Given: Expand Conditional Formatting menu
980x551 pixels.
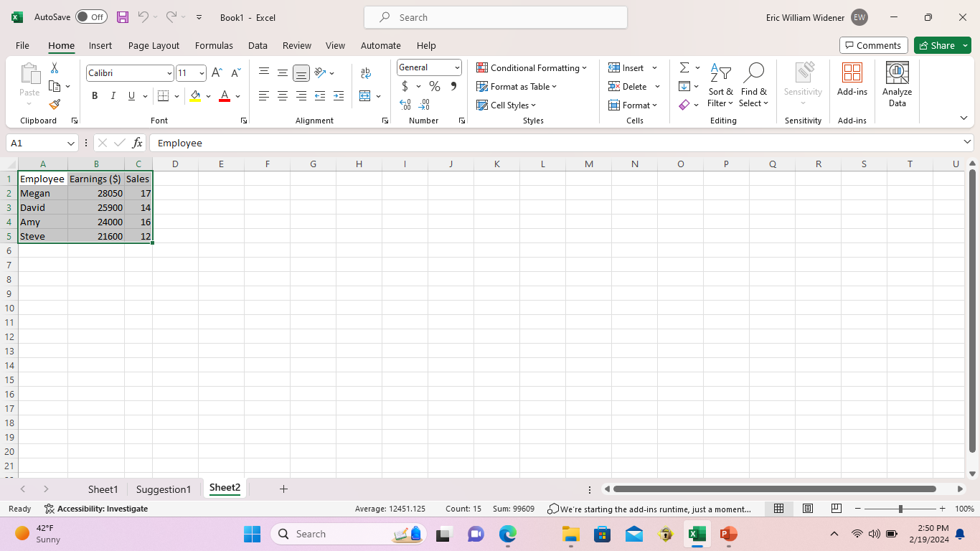Looking at the screenshot, I should coord(532,67).
